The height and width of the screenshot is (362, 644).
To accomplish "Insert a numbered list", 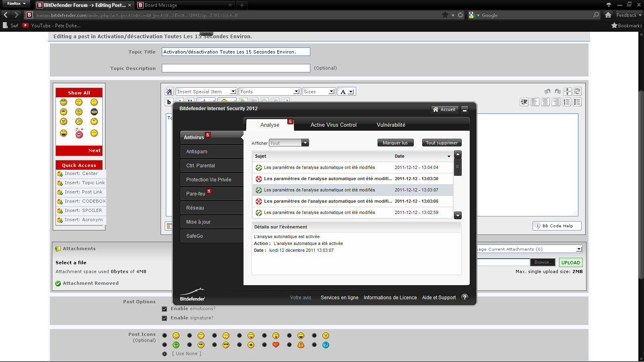I will point(567,102).
